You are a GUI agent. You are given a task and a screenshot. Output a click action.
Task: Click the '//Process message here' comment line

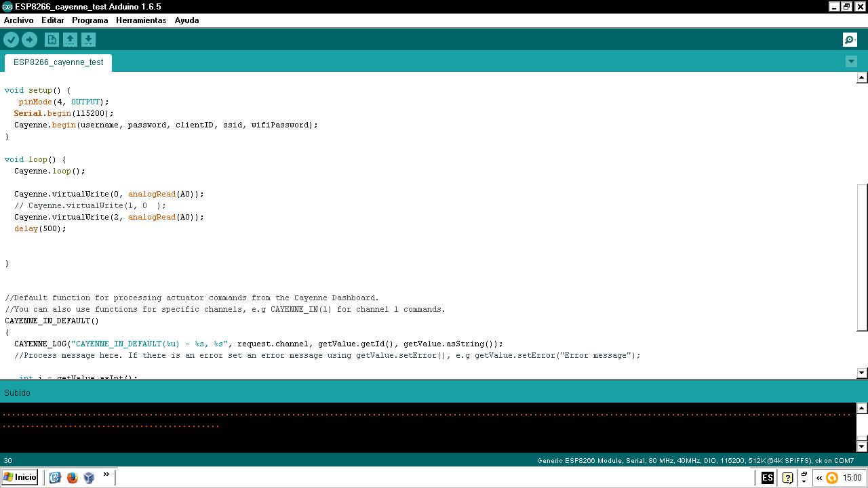(x=327, y=355)
